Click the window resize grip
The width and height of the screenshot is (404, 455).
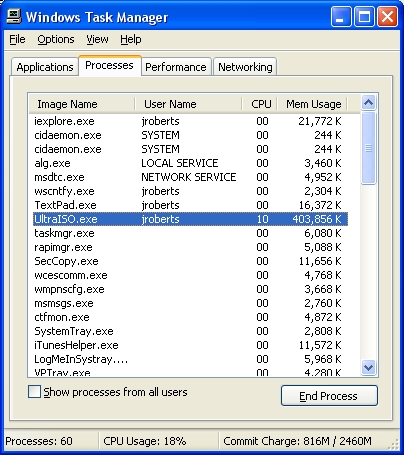pos(393,444)
